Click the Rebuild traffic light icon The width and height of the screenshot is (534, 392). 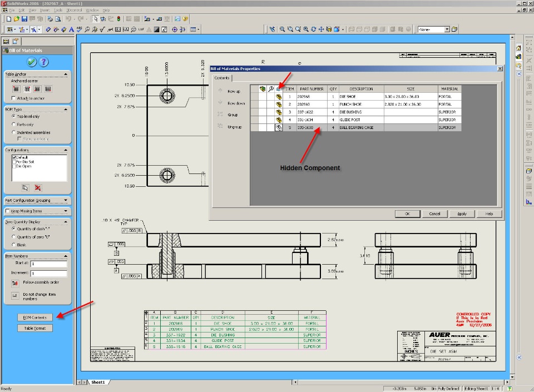pyautogui.click(x=118, y=19)
